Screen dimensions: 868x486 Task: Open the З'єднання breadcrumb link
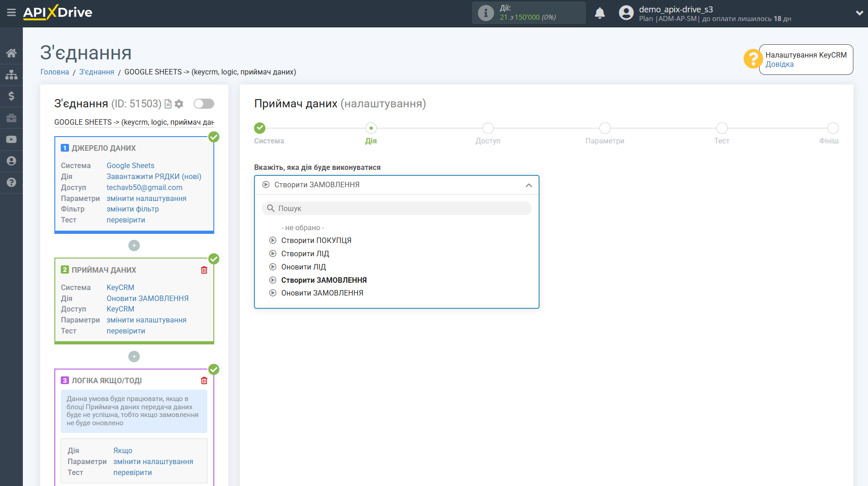pyautogui.click(x=96, y=72)
